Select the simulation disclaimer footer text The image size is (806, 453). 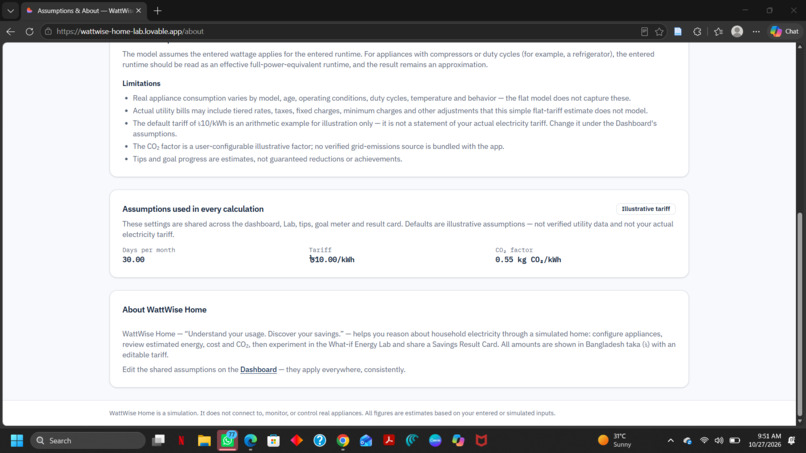tap(332, 413)
